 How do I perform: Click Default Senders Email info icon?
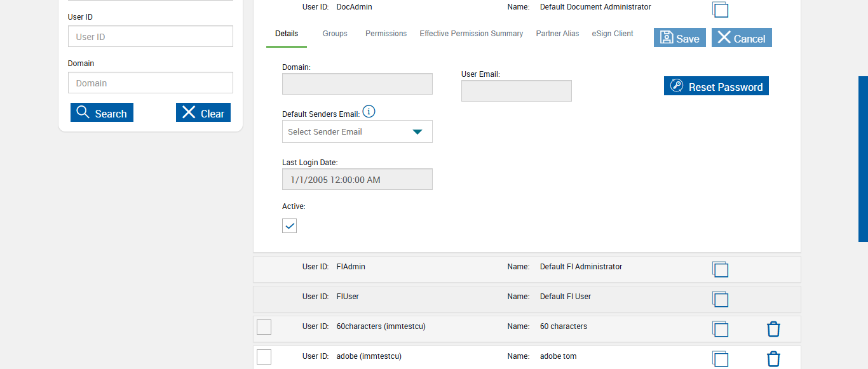[369, 112]
